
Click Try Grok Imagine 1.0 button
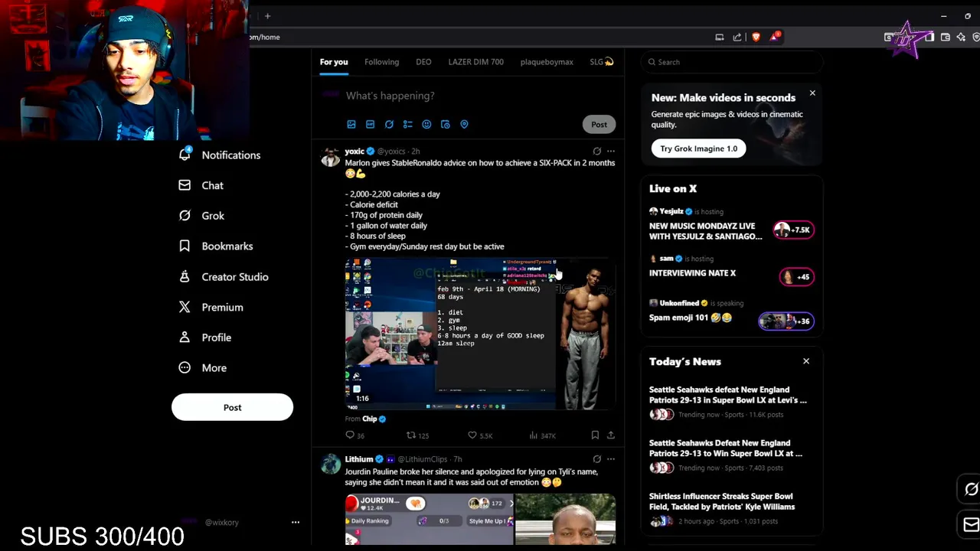(x=698, y=148)
